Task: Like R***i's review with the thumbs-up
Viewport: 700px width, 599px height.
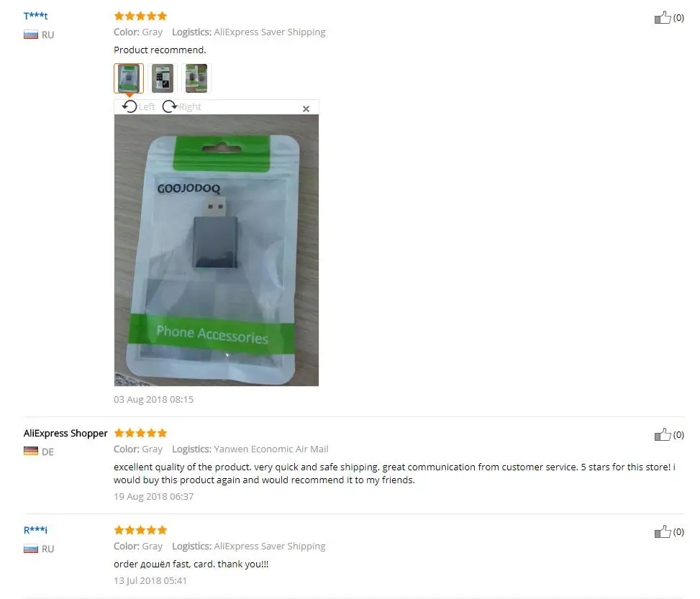Action: 663,531
